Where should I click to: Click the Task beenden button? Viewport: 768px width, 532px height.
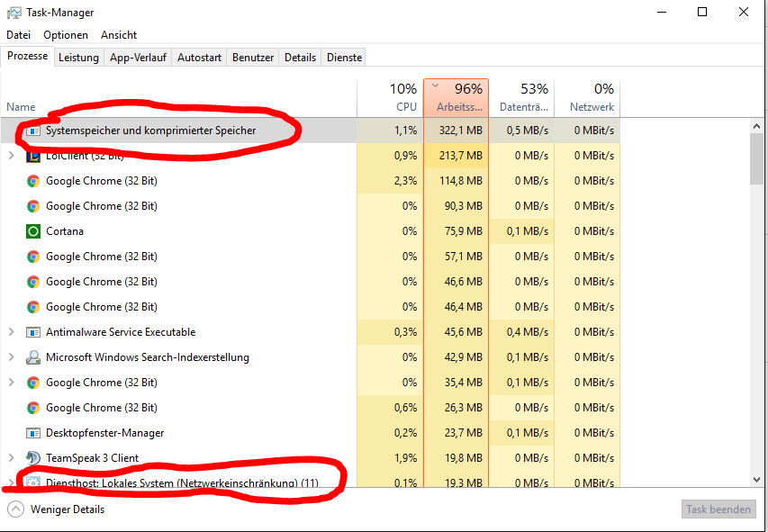tap(718, 509)
